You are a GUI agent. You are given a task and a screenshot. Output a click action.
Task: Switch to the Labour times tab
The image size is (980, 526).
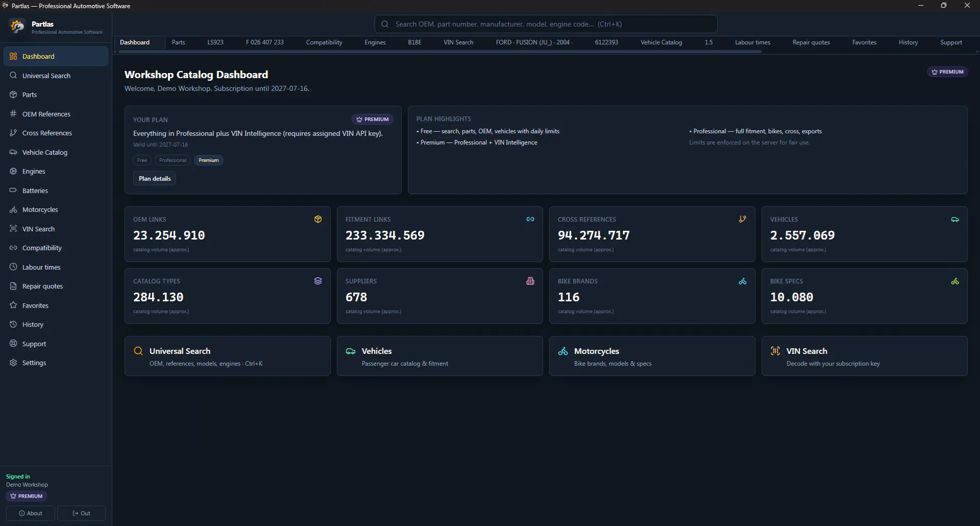coord(752,42)
